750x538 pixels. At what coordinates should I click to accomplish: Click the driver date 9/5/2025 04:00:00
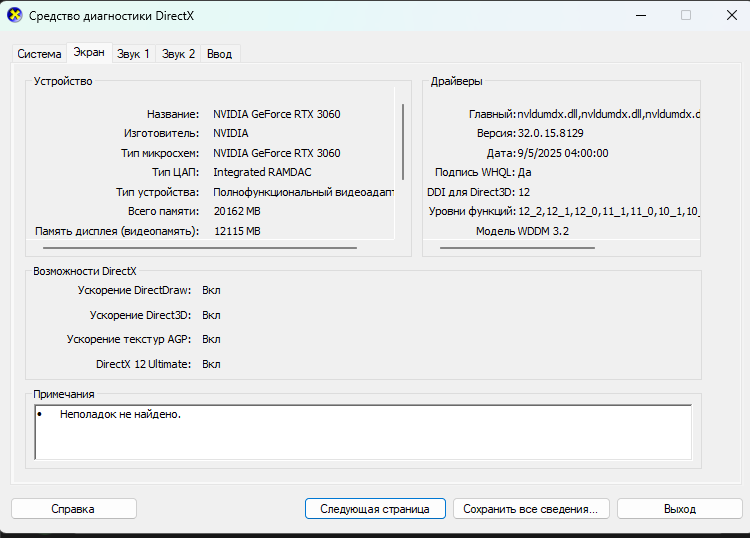(563, 154)
